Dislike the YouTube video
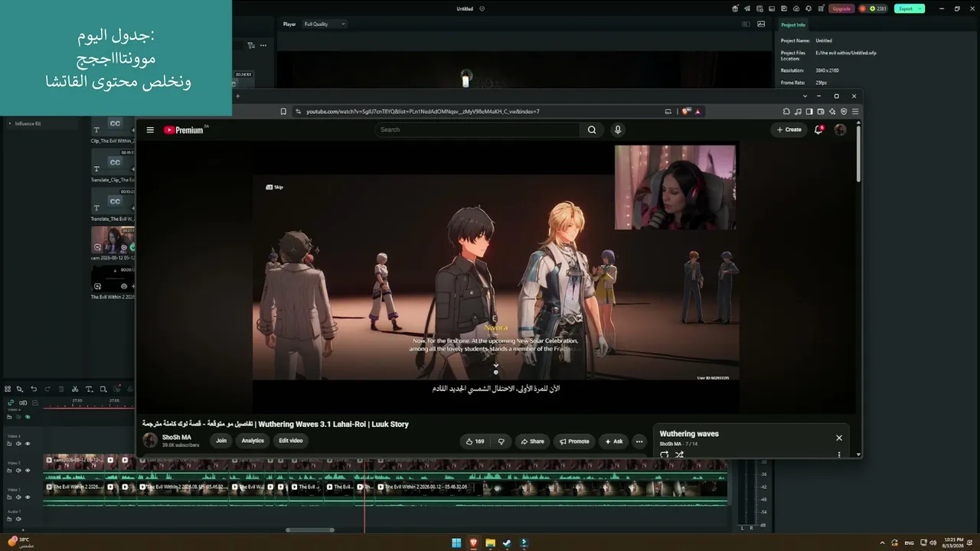 pos(501,441)
